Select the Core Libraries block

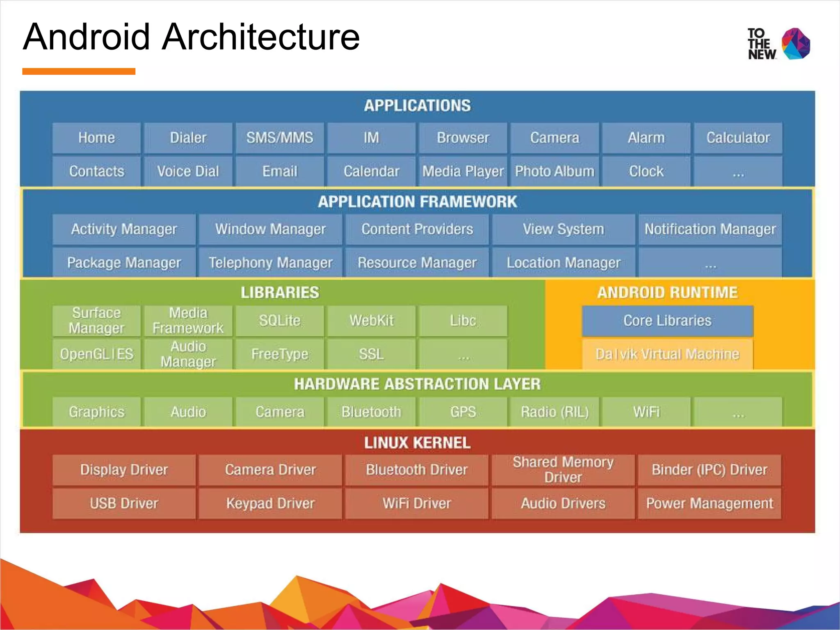pos(667,320)
